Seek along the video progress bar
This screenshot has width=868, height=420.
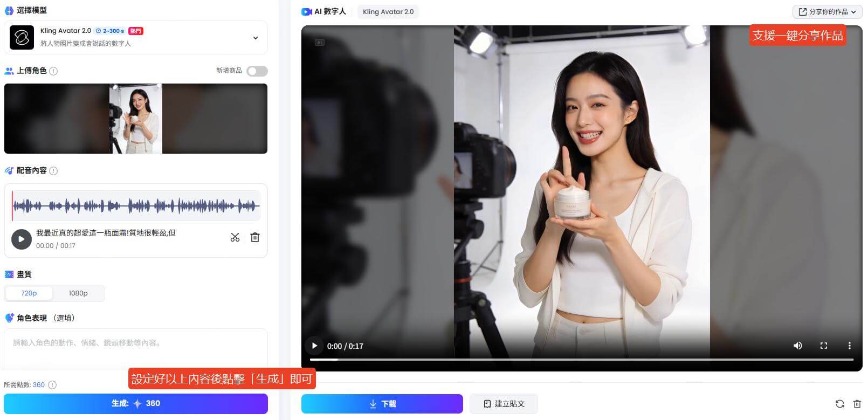pos(582,359)
